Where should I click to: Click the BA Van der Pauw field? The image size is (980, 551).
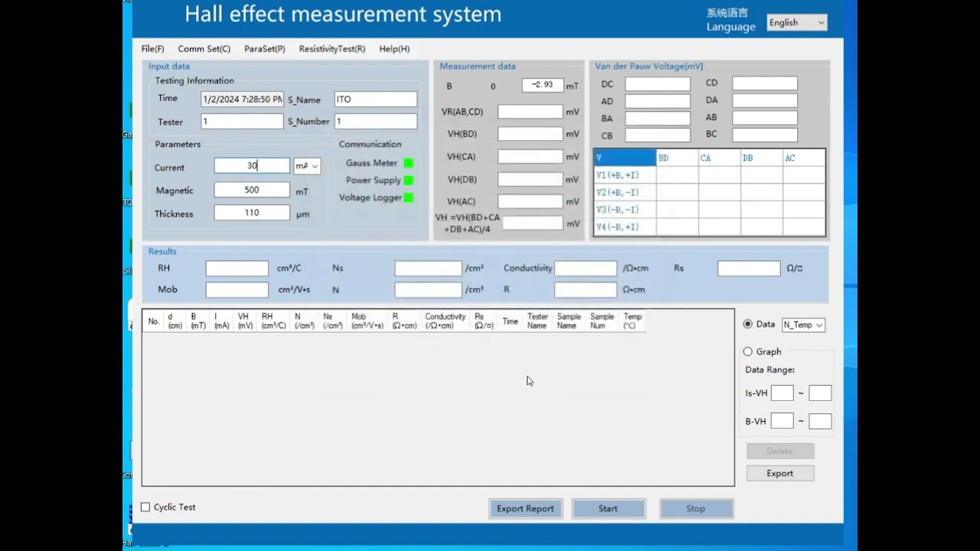click(658, 119)
